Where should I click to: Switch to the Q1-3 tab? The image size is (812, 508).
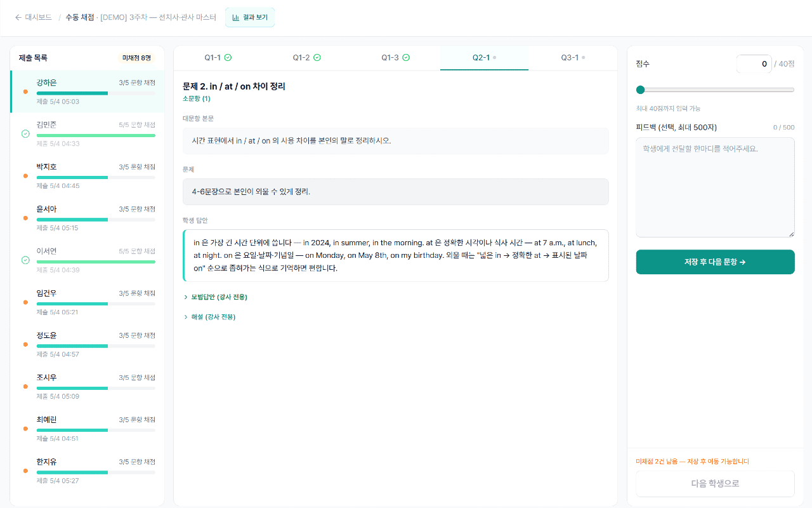pos(395,58)
